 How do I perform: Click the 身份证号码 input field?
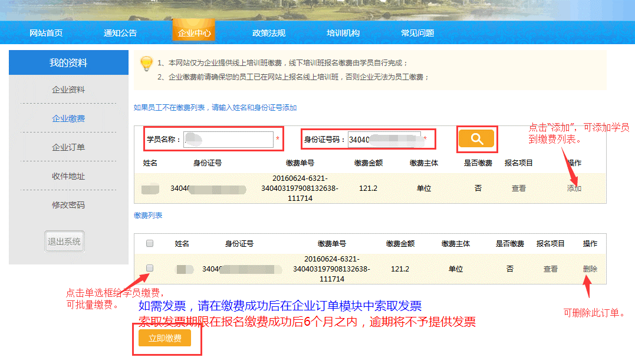[x=384, y=140]
